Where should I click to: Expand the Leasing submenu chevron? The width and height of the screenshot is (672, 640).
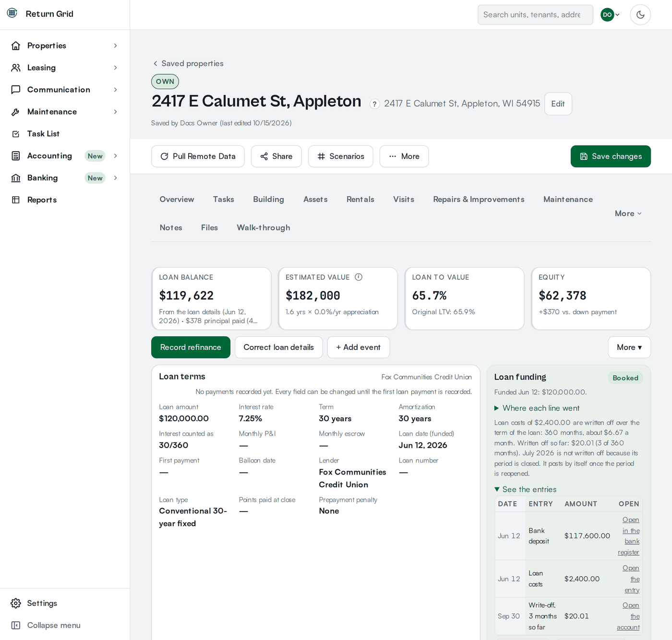tap(115, 68)
